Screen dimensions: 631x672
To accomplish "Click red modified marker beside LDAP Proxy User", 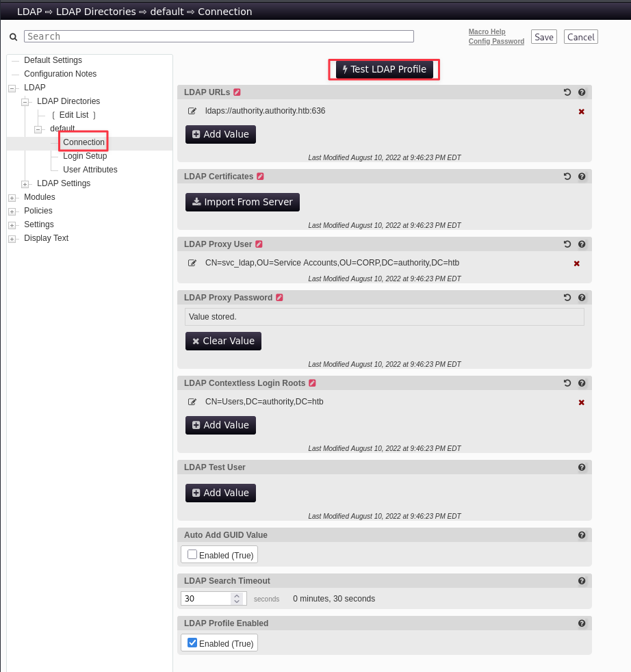I will (x=259, y=244).
